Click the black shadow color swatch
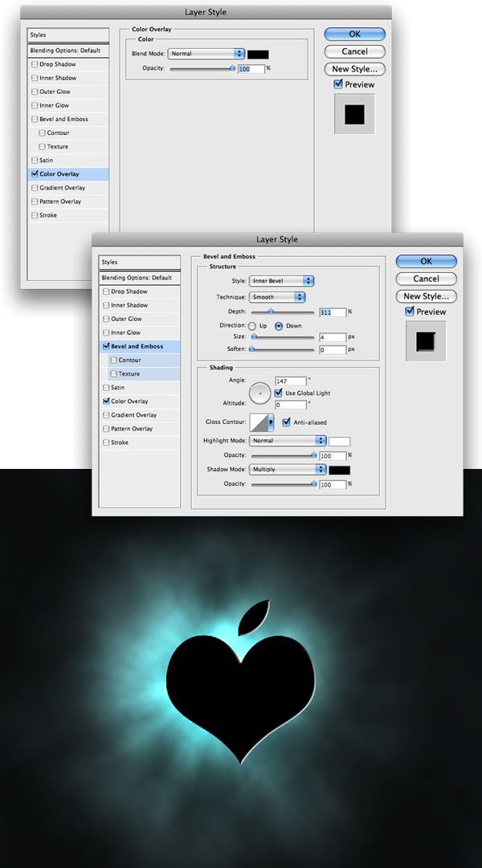The width and height of the screenshot is (482, 868). pos(340,470)
